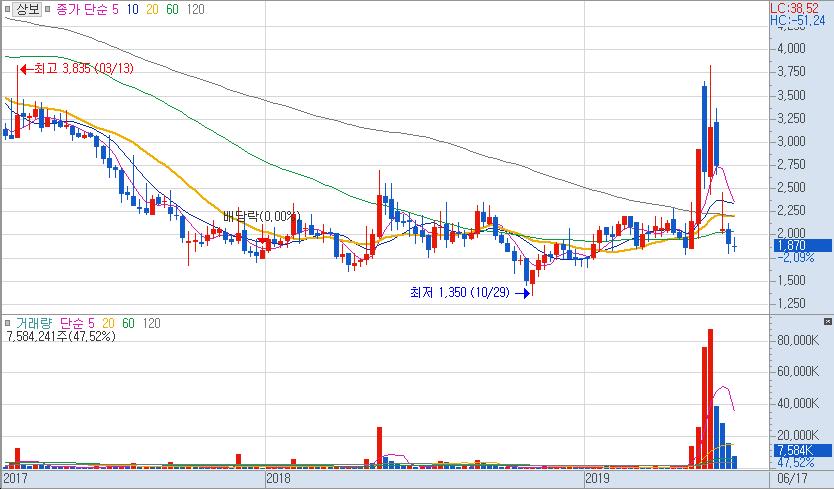Click the 7,584,241주(47,52%) volume readout
Viewport: 834px width, 489px height.
point(61,336)
